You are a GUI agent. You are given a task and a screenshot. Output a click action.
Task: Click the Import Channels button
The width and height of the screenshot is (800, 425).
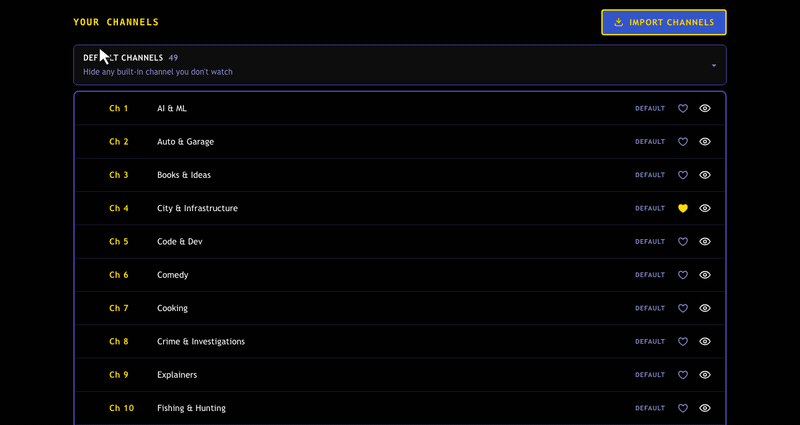[x=664, y=22]
